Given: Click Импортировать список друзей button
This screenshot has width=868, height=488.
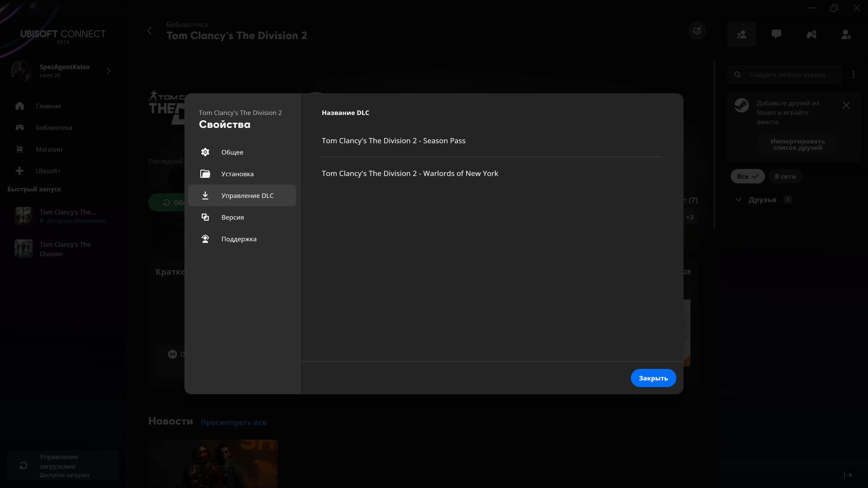Looking at the screenshot, I should [797, 145].
